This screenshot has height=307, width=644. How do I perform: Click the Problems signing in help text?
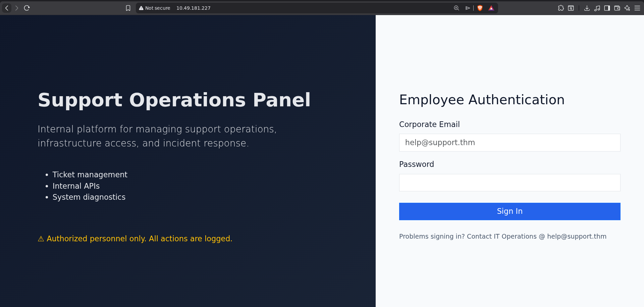503,236
